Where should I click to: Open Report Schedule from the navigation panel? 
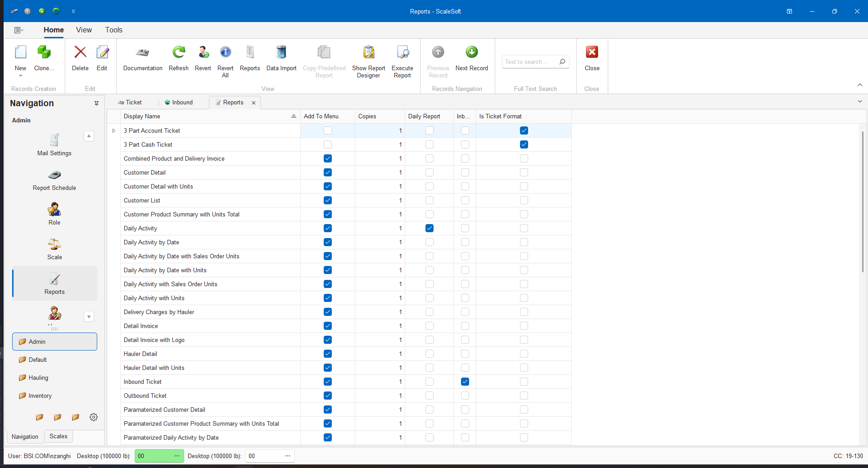[54, 180]
